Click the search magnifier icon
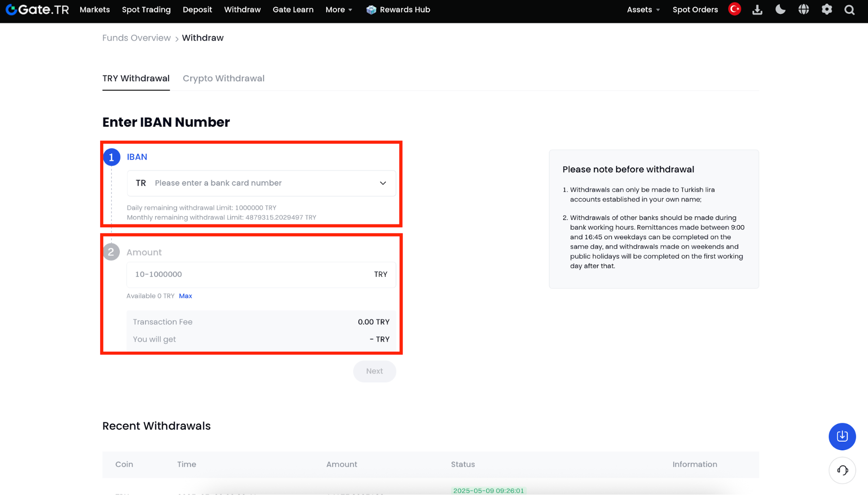Viewport: 868px width, 495px height. 850,10
